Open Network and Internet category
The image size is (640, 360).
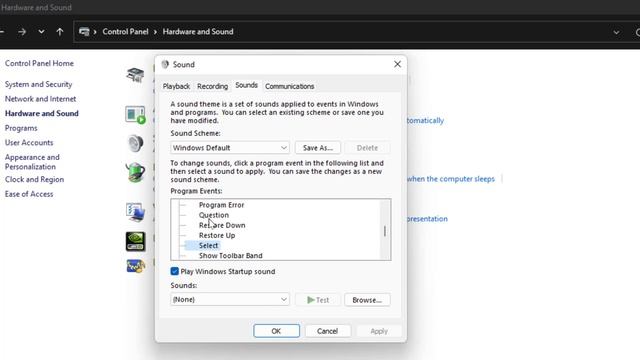click(x=40, y=99)
